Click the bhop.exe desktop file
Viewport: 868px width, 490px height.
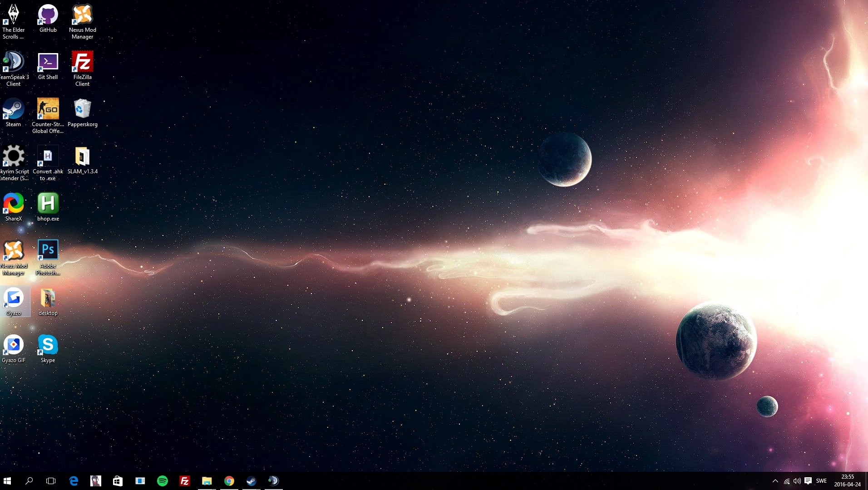point(48,207)
